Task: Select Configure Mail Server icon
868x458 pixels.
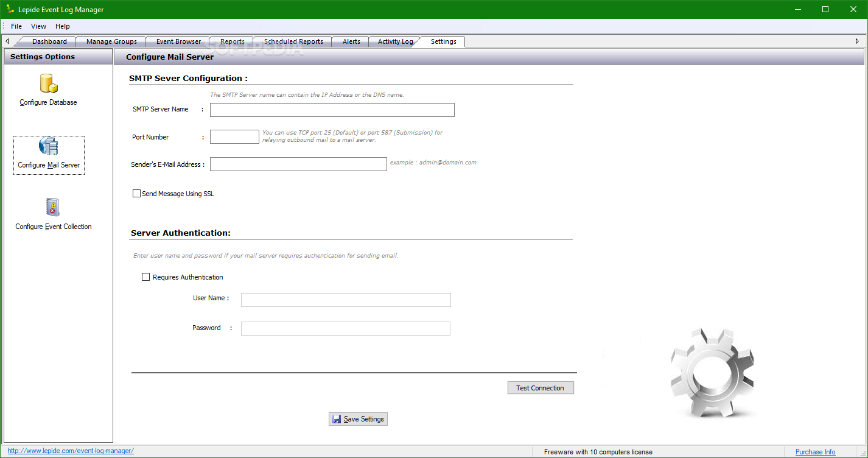Action: pos(49,147)
